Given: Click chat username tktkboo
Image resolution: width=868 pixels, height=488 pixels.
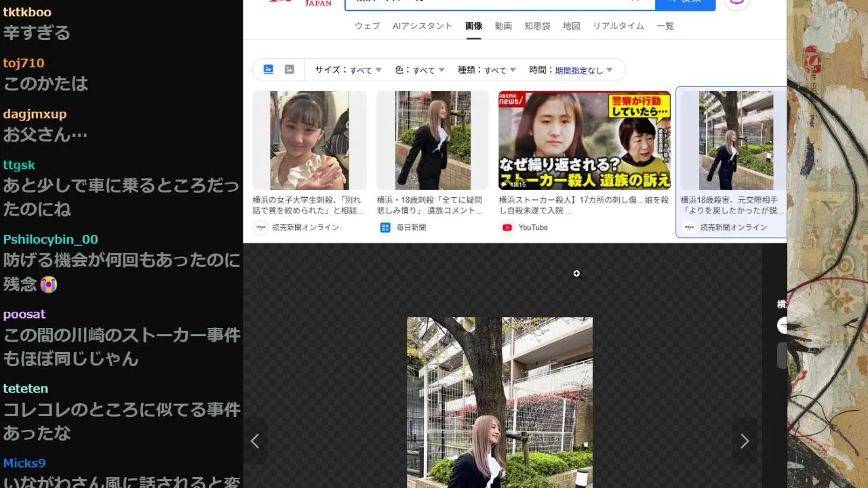Looking at the screenshot, I should [27, 12].
